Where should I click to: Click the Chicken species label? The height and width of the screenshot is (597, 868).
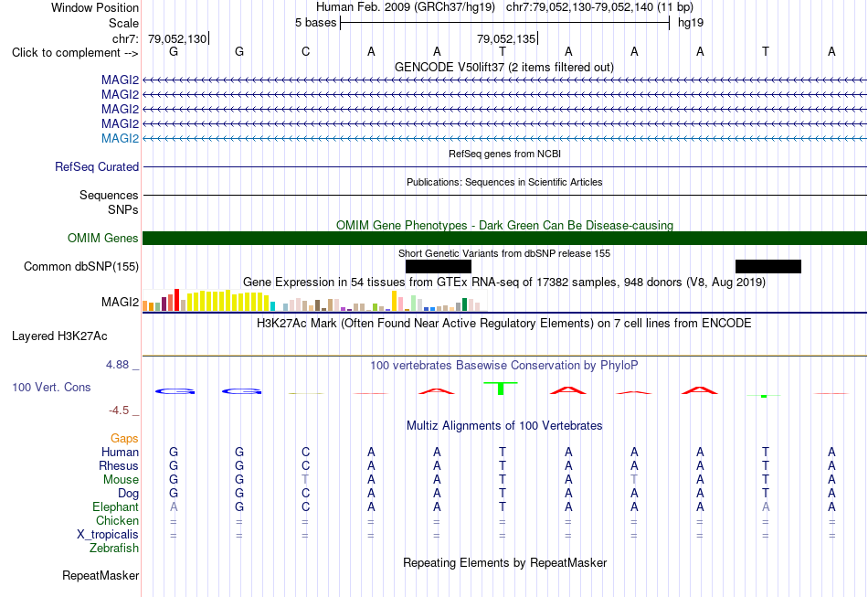click(117, 520)
